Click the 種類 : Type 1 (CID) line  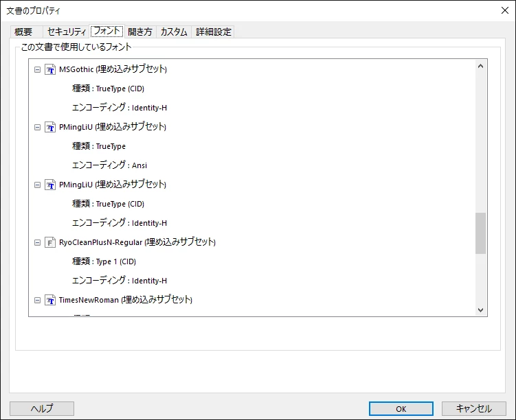tap(104, 261)
